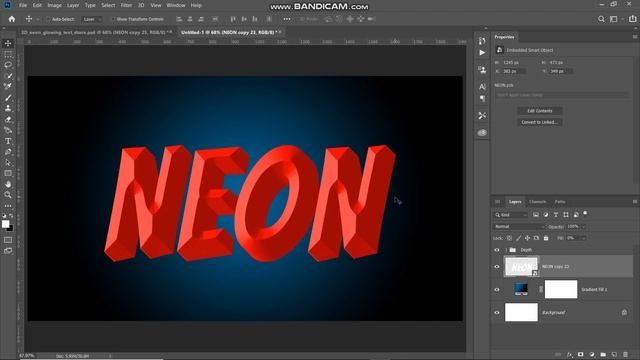Switch to the Paths tab
The width and height of the screenshot is (640, 360).
560,202
